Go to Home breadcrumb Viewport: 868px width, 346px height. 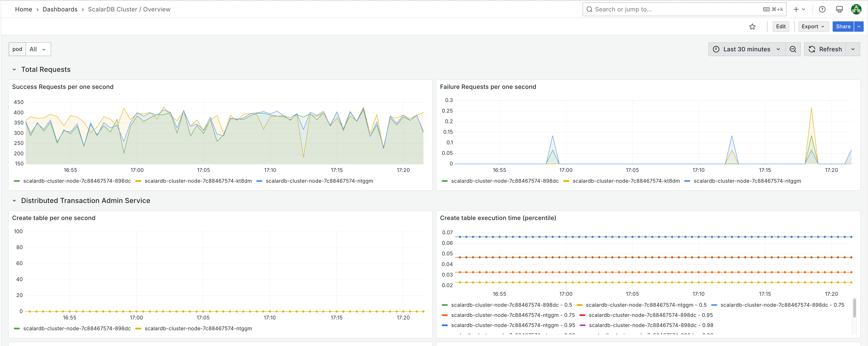pos(24,9)
